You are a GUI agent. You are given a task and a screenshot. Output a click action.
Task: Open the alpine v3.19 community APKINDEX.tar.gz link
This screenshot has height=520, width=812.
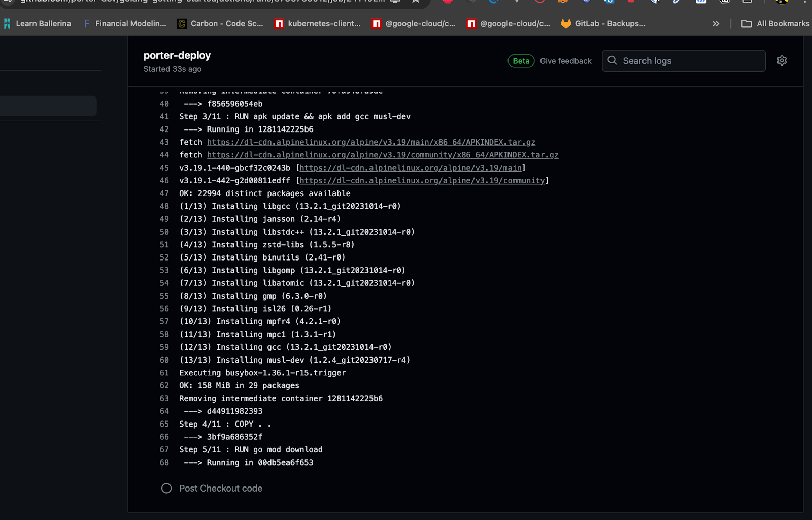click(383, 155)
